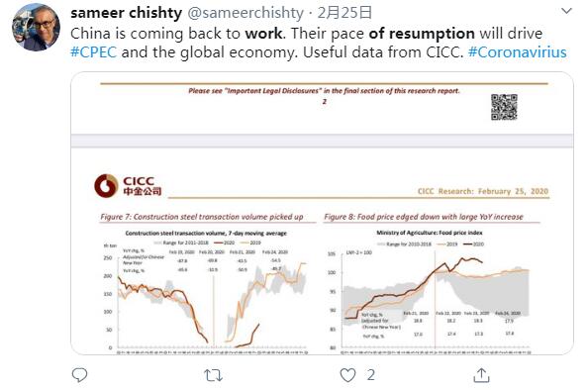Open the #Coronavirius hashtag link
Image resolution: width=588 pixels, height=390 pixels.
coord(518,52)
